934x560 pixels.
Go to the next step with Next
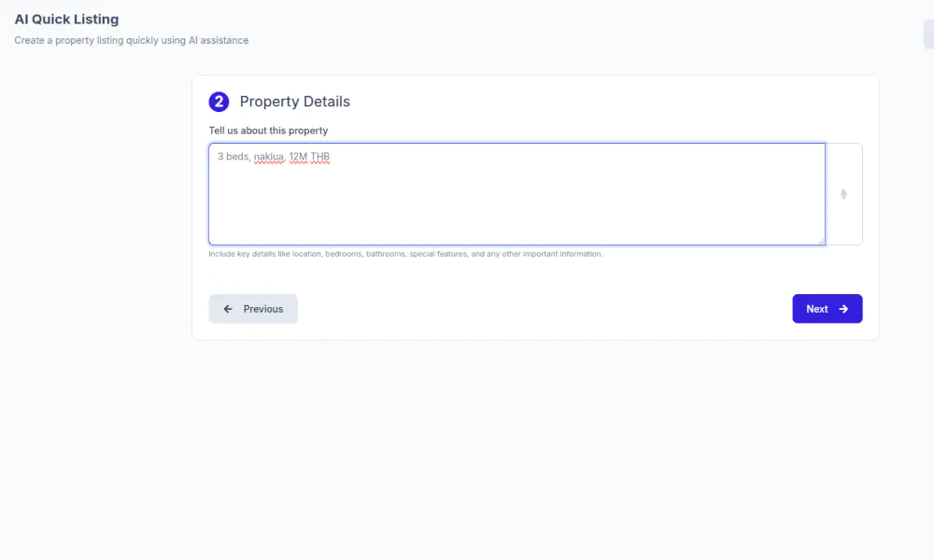(827, 309)
